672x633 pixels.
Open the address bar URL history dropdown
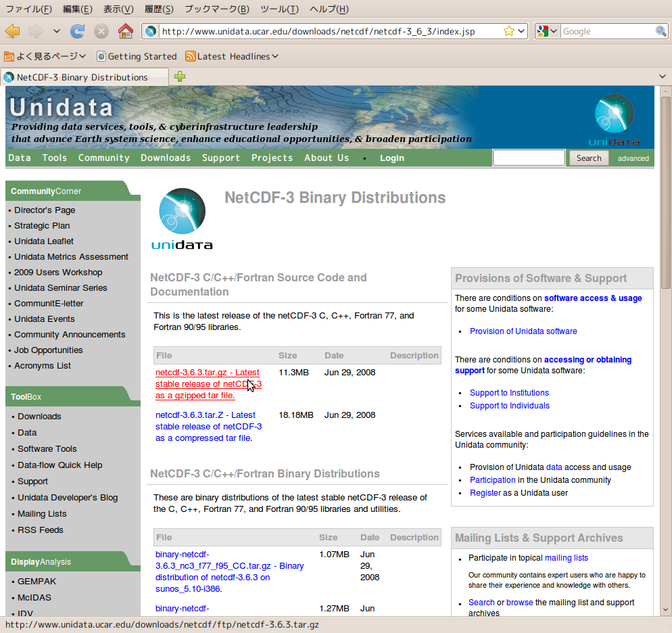tap(521, 31)
